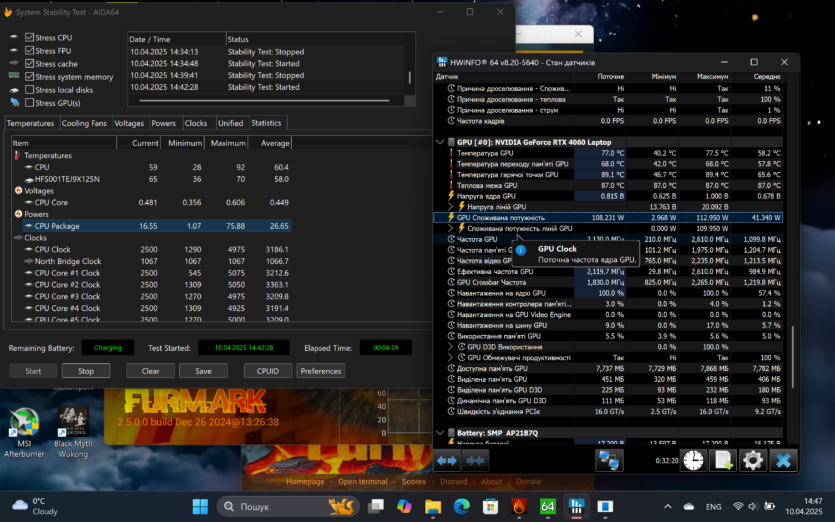The width and height of the screenshot is (835, 522).
Task: Click the stability log horizontal scrollbar
Action: click(265, 100)
